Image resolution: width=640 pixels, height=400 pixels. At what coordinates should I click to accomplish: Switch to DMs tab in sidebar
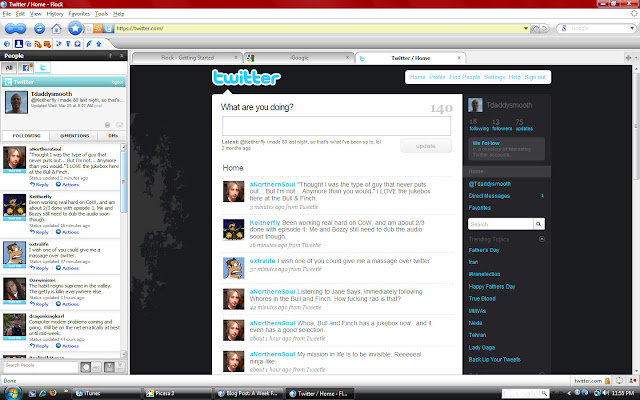113,136
